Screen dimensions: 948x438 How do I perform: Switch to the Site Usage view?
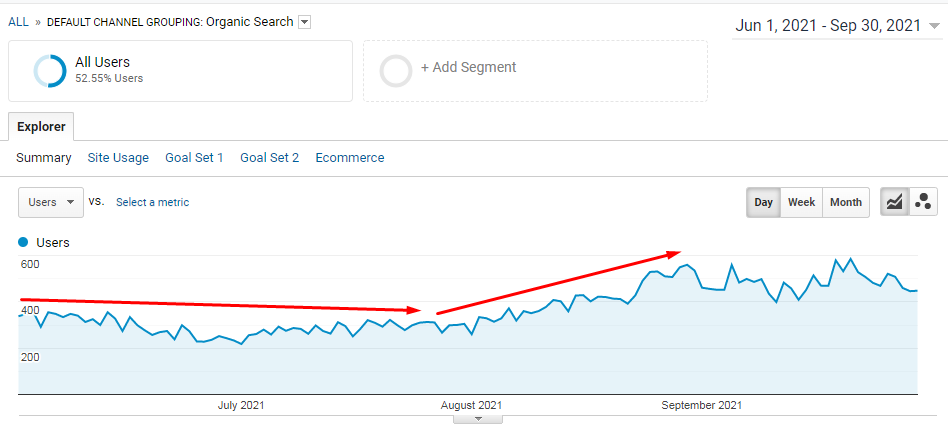tap(118, 158)
